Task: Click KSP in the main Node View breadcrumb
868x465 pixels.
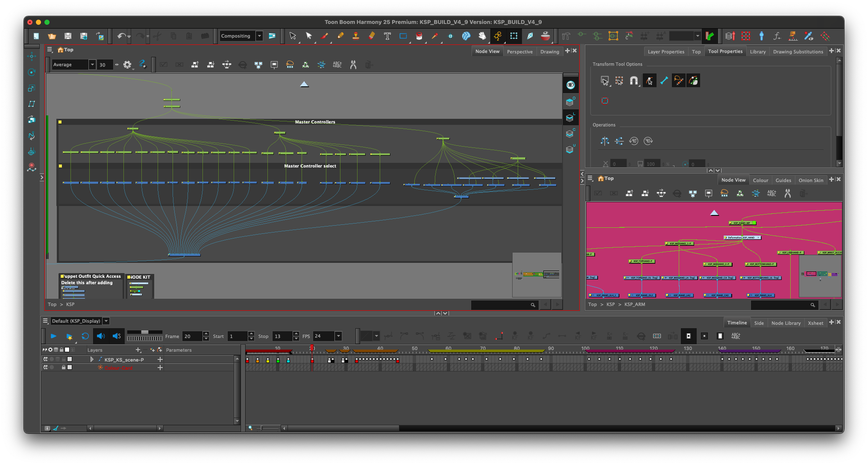Action: (70, 304)
